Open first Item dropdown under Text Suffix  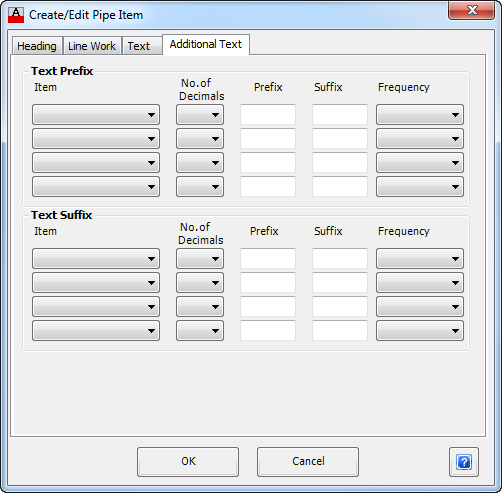click(96, 259)
